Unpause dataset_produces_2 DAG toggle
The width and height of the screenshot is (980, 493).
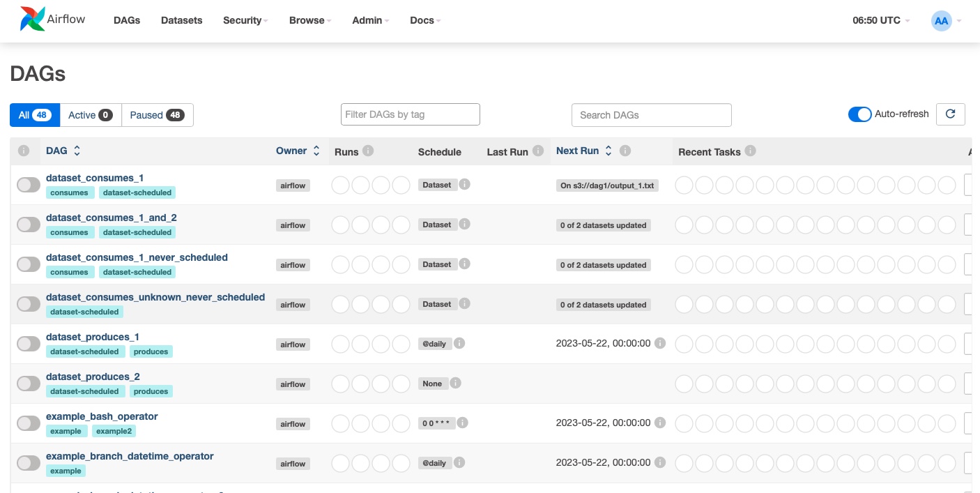[29, 384]
